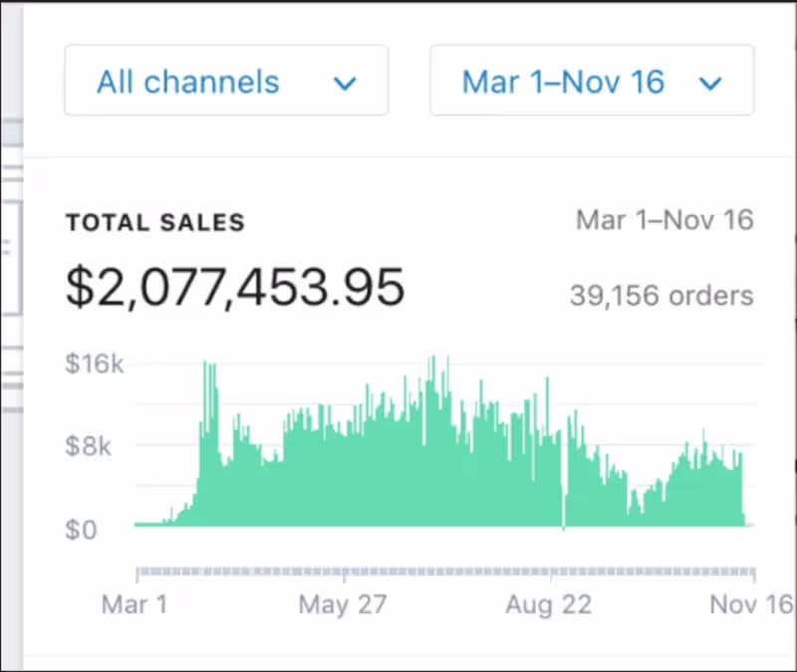Click the tick-marked date axis below the chart
The height and width of the screenshot is (672, 797).
[444, 572]
